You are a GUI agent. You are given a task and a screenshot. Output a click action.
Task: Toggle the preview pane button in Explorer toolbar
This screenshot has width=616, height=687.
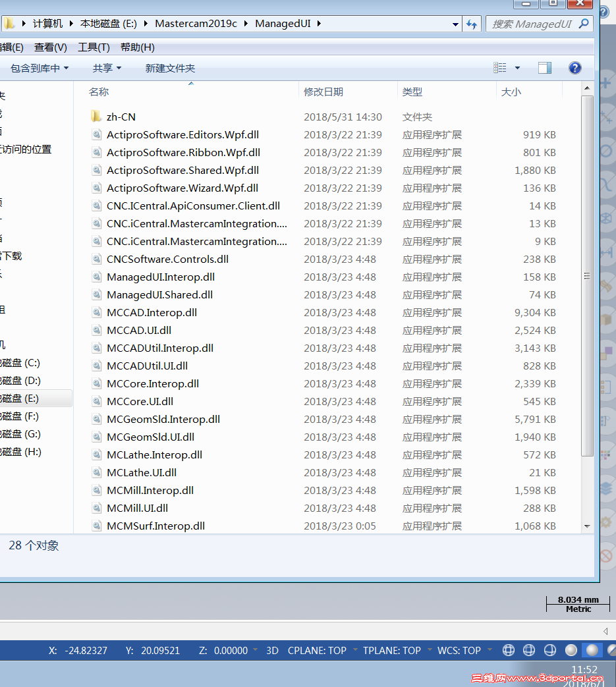[545, 68]
